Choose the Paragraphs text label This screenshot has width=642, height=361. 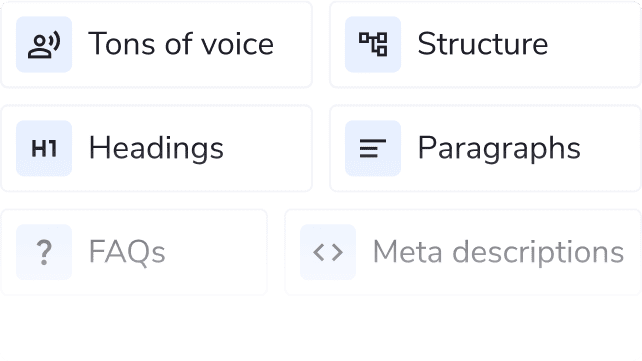(499, 149)
